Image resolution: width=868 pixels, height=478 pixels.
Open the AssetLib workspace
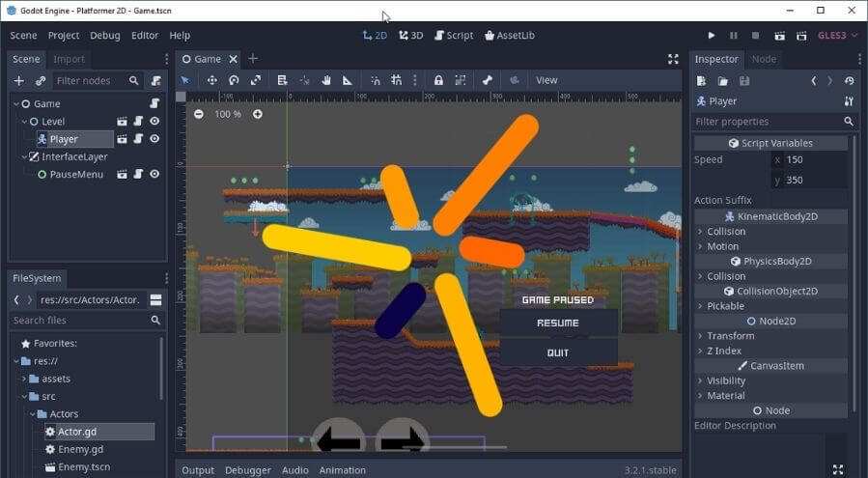click(x=509, y=36)
